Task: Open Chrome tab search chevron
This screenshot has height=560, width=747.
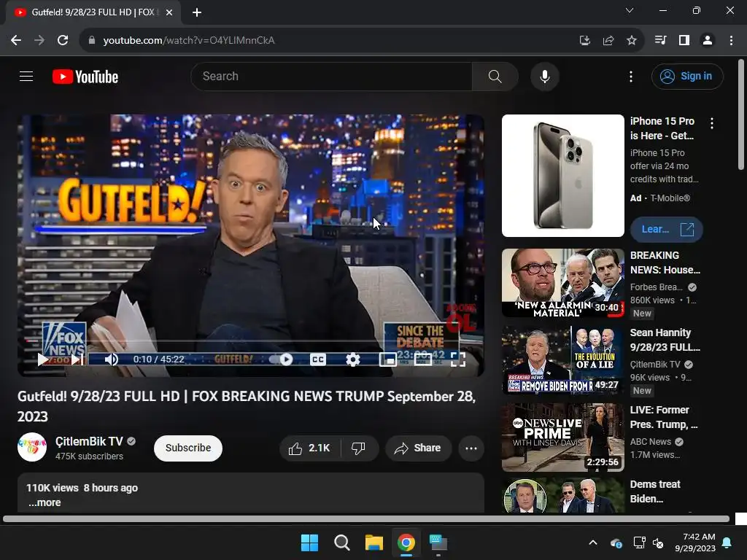Action: tap(630, 10)
